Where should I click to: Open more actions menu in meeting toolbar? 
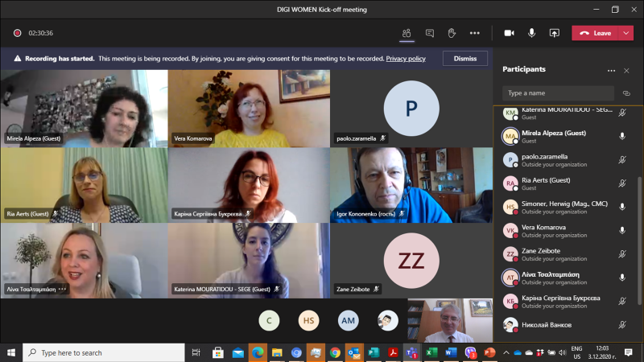474,33
